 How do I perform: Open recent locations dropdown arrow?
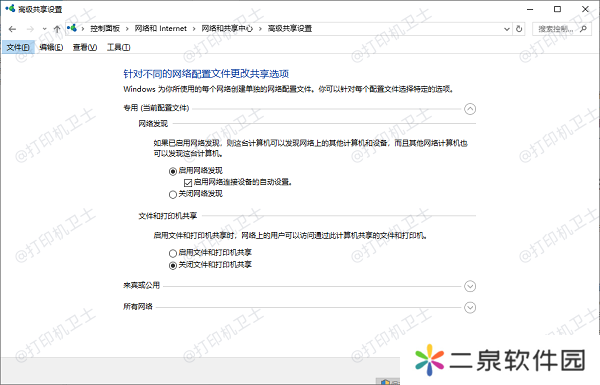[x=44, y=29]
